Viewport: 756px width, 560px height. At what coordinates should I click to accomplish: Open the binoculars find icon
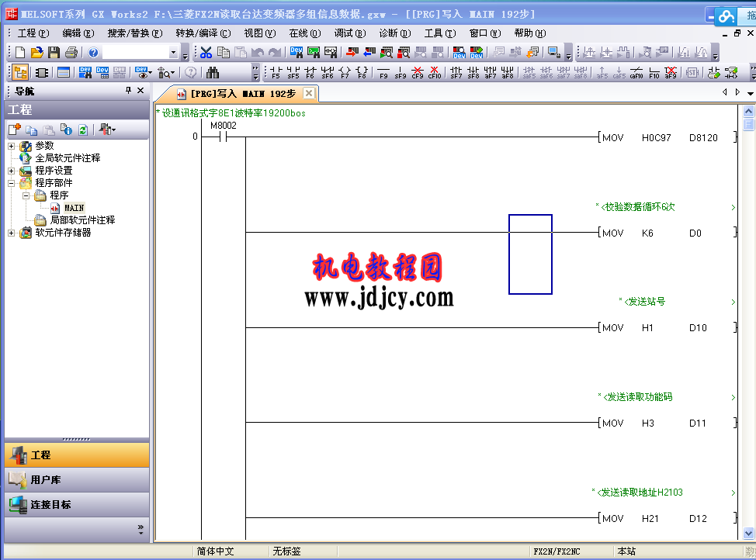pyautogui.click(x=213, y=73)
